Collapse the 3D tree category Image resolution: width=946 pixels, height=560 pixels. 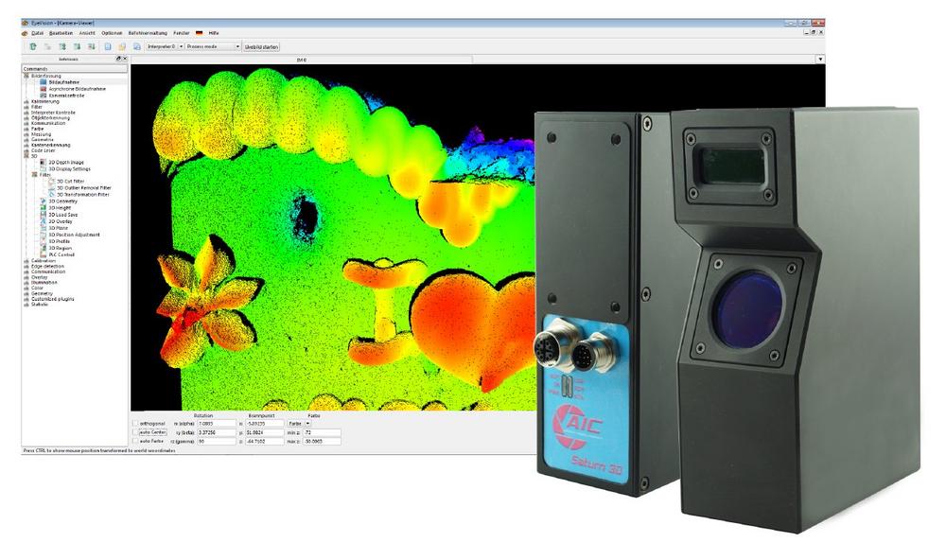point(26,155)
